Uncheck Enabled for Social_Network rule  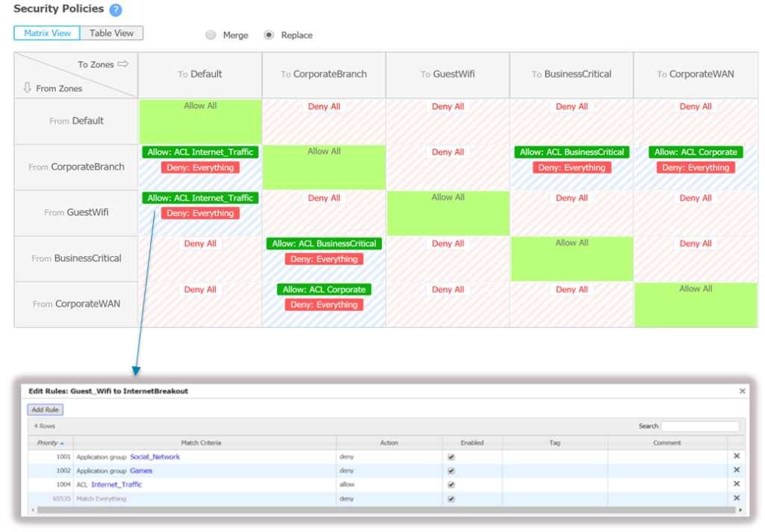tap(450, 457)
